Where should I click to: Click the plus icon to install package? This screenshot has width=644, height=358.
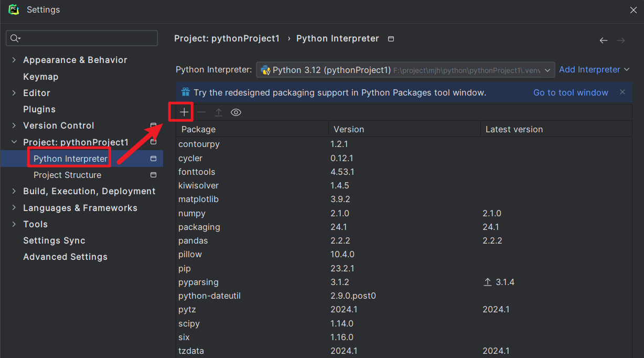[184, 112]
